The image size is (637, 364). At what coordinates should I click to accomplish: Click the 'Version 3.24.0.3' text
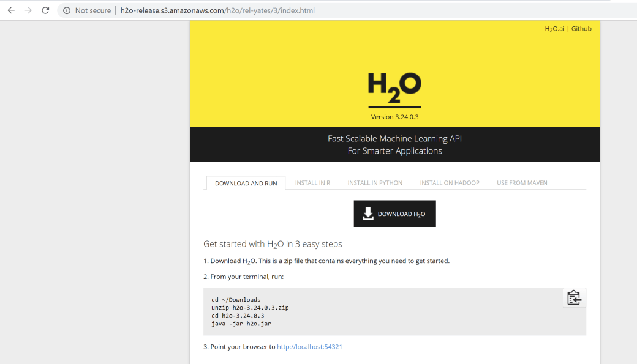(x=394, y=117)
